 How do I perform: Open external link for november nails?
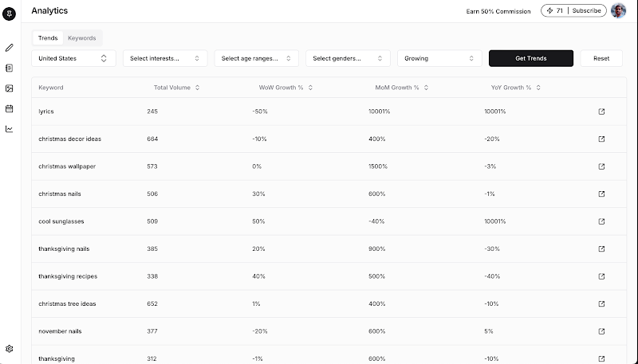601,331
